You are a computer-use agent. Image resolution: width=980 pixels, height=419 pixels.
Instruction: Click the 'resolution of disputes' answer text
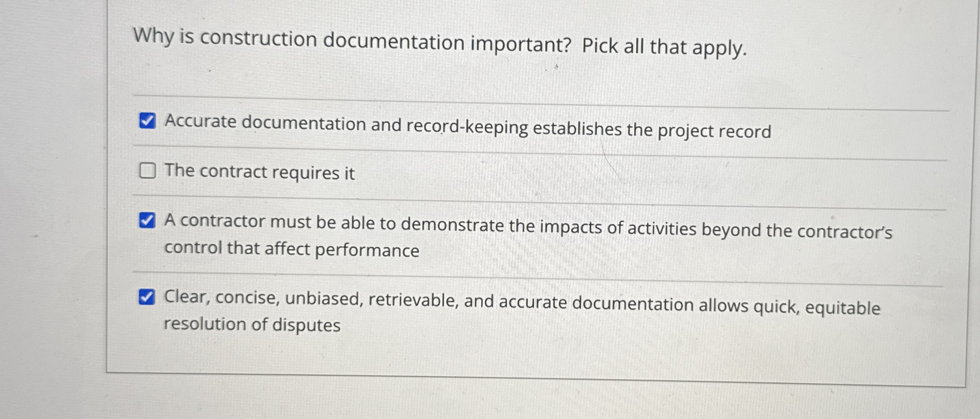[x=252, y=324]
